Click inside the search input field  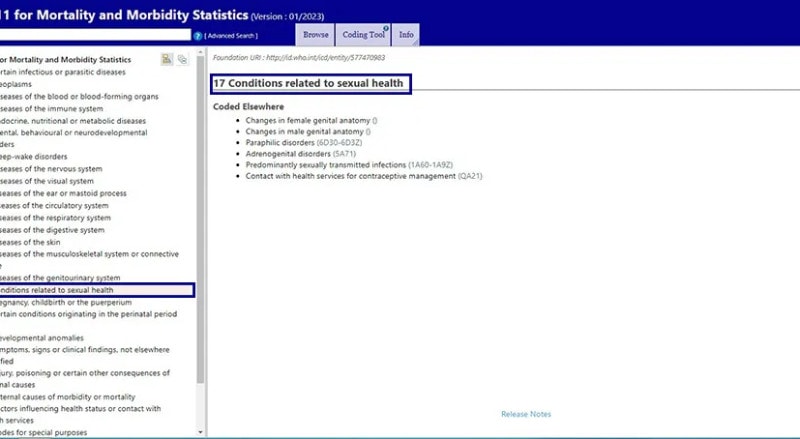(95, 35)
